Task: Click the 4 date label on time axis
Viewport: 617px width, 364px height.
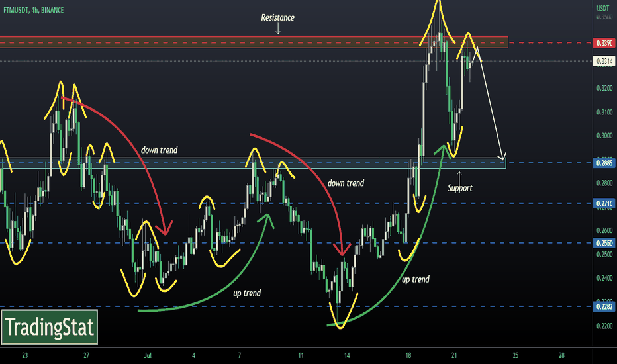Action: 193,356
